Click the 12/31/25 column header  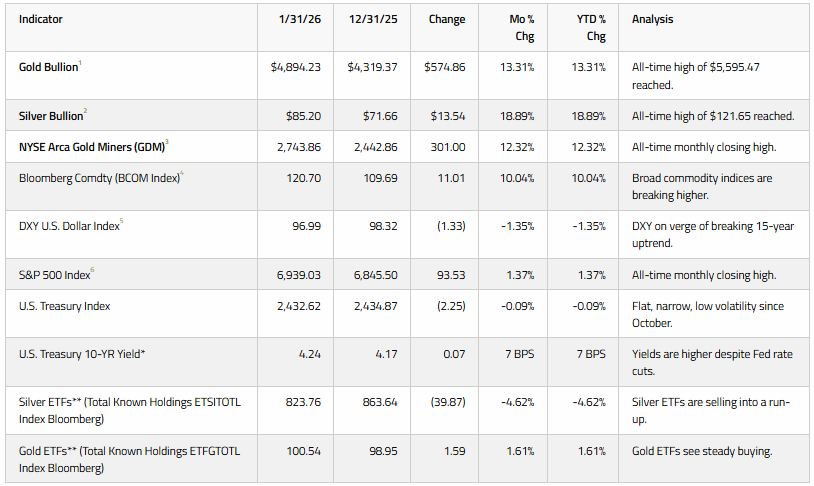pyautogui.click(x=373, y=19)
